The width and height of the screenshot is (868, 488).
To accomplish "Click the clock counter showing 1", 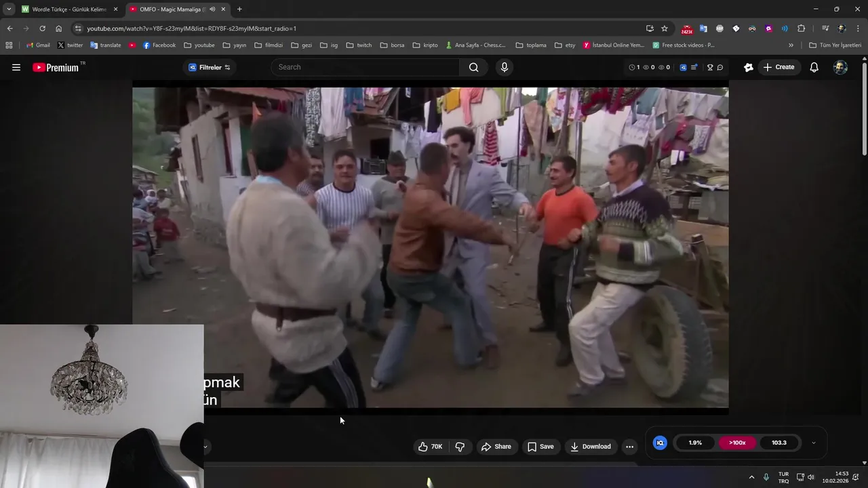I will pyautogui.click(x=634, y=67).
